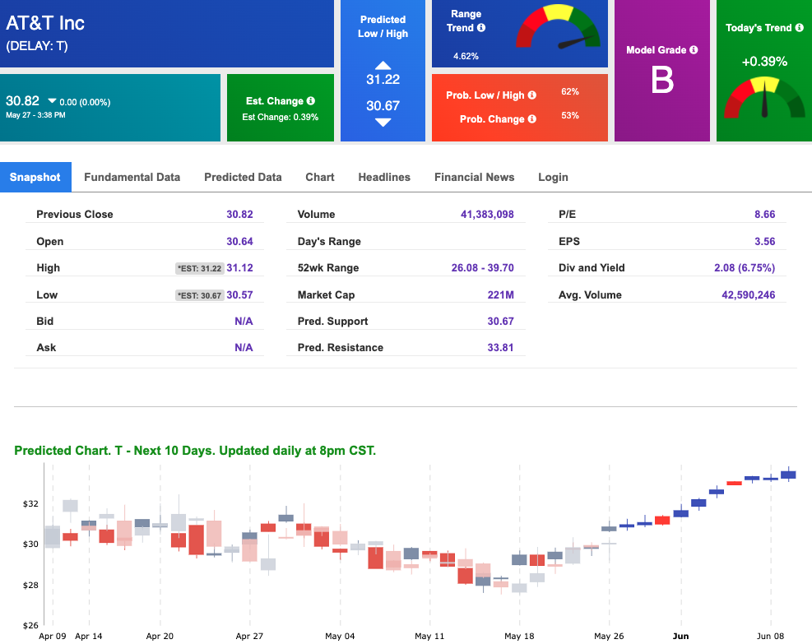Click the Login link

(x=553, y=177)
